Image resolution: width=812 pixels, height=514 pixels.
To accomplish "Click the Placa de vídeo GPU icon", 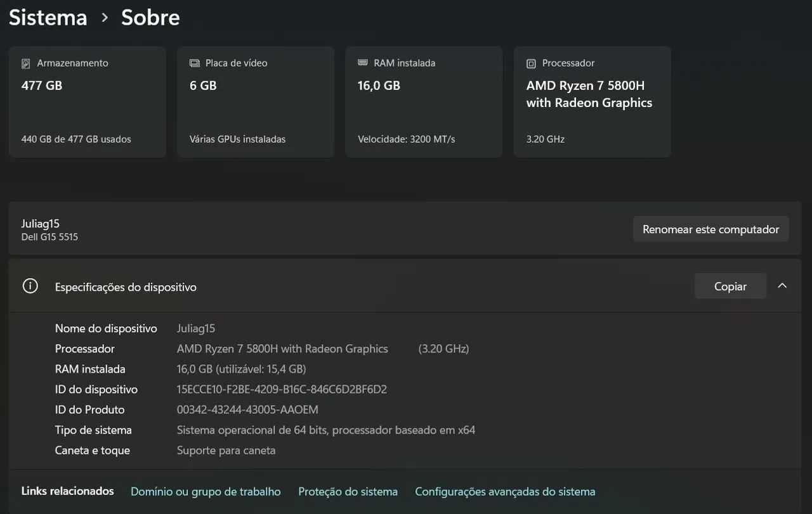I will 193,63.
